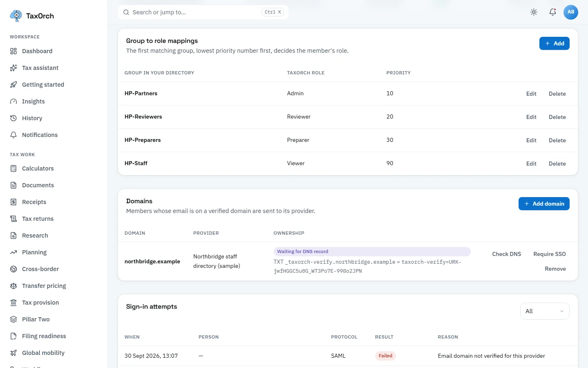The height and width of the screenshot is (368, 588).
Task: Open Notifications in the sidebar
Action: coord(40,135)
